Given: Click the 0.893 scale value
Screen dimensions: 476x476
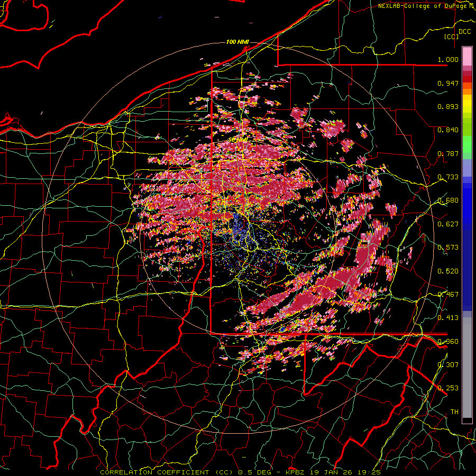Looking at the screenshot, I should (448, 106).
